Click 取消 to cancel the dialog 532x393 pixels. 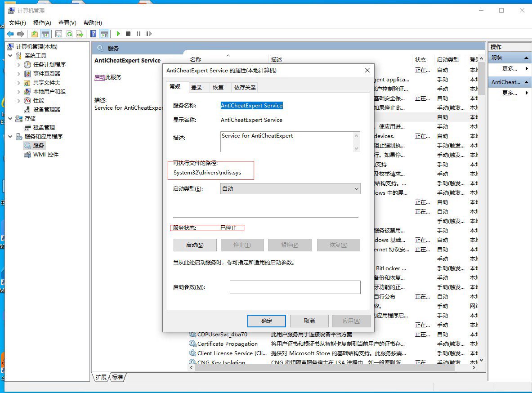[x=309, y=321]
